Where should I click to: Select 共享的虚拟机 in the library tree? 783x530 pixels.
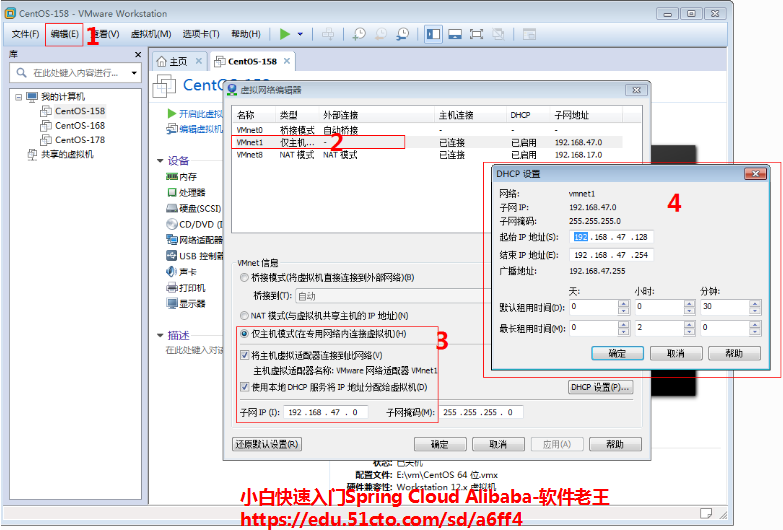coord(61,154)
